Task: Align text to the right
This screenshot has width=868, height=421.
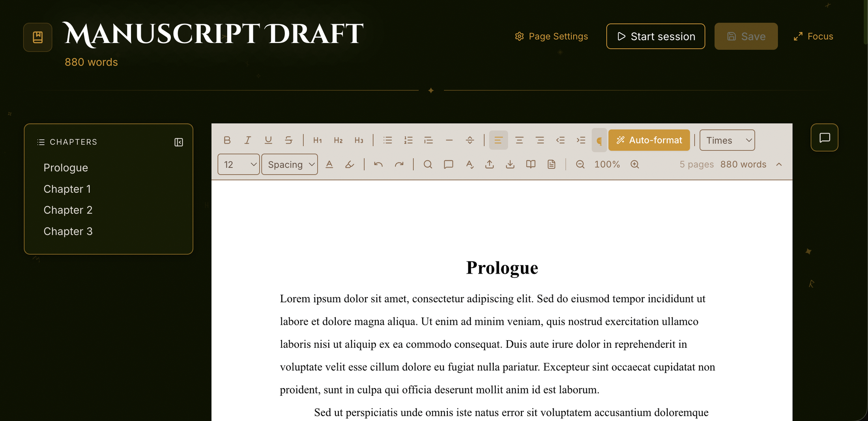Action: tap(540, 140)
